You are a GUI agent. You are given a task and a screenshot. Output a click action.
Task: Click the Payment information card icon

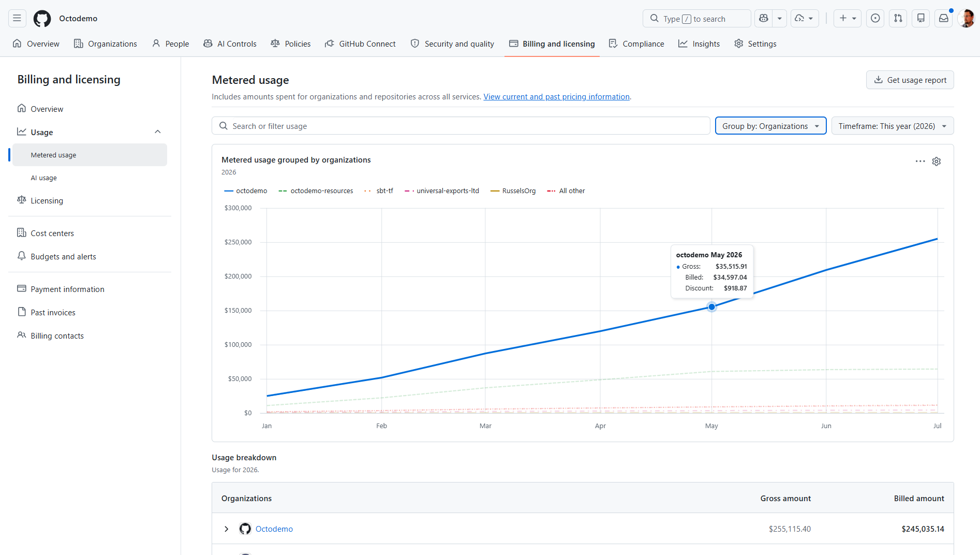click(x=22, y=289)
